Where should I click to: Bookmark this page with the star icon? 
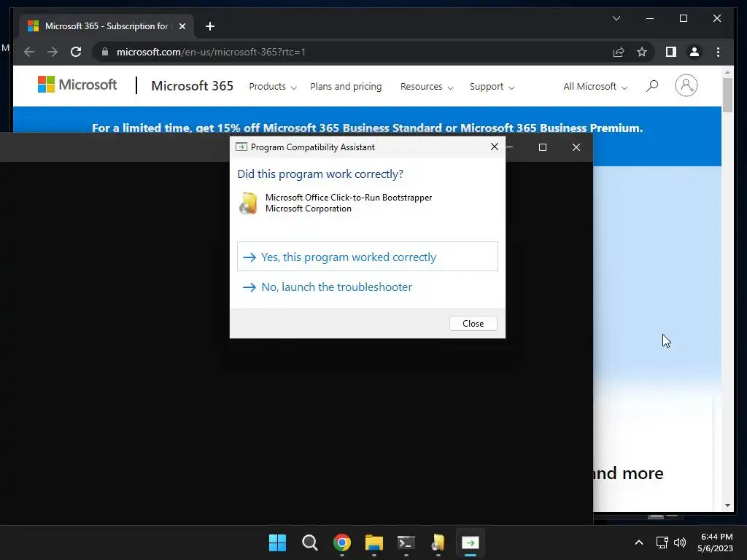(x=642, y=52)
